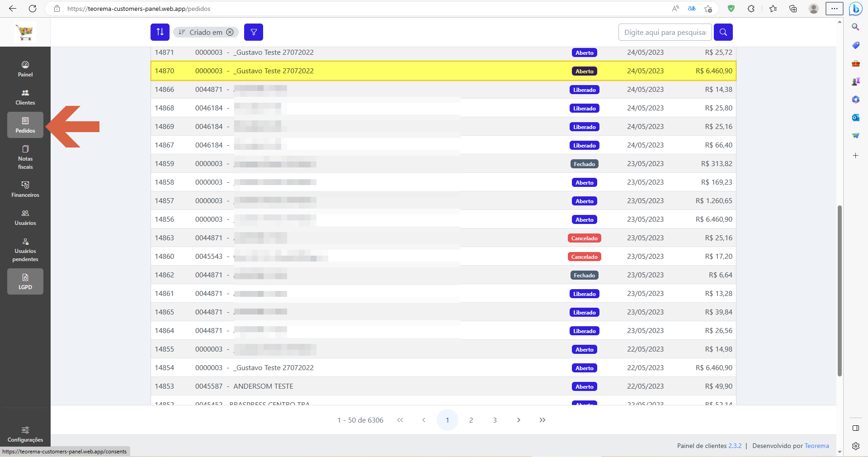Click the Edge sidebar search icon
The width and height of the screenshot is (868, 457).
(x=856, y=27)
